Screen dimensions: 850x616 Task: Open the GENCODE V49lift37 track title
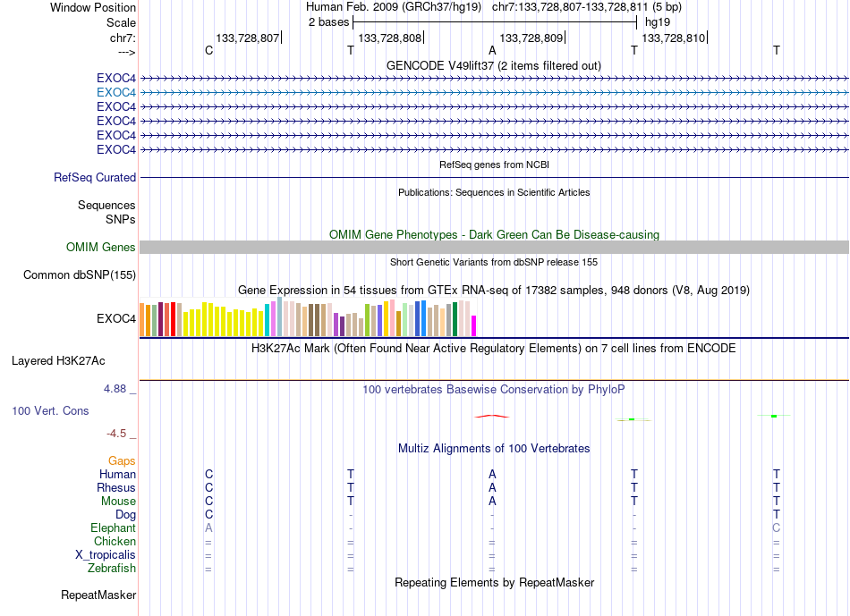(x=493, y=66)
